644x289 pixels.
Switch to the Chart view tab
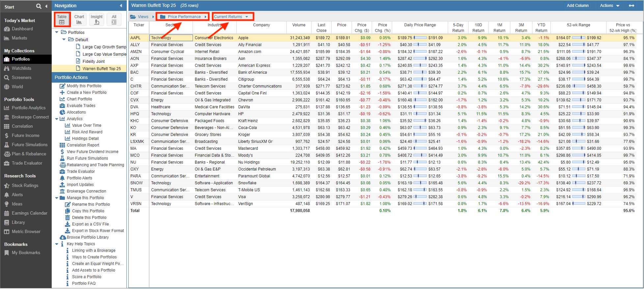[79, 19]
